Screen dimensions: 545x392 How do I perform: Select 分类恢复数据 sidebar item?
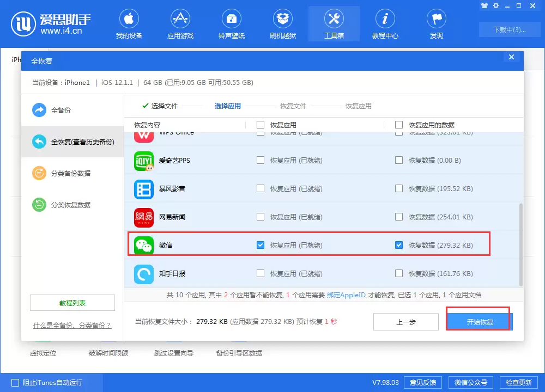pyautogui.click(x=72, y=205)
